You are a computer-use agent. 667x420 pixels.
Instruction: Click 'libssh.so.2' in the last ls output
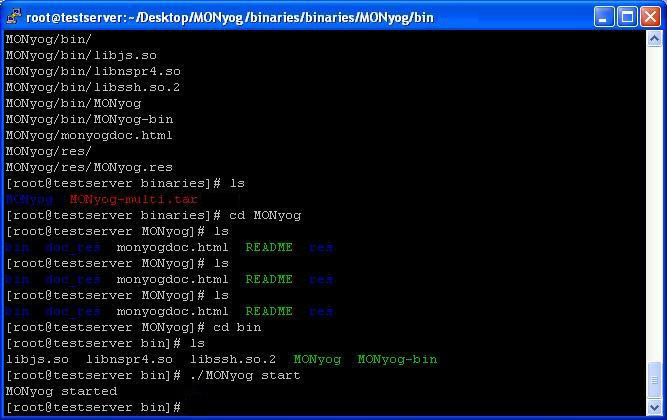(233, 359)
